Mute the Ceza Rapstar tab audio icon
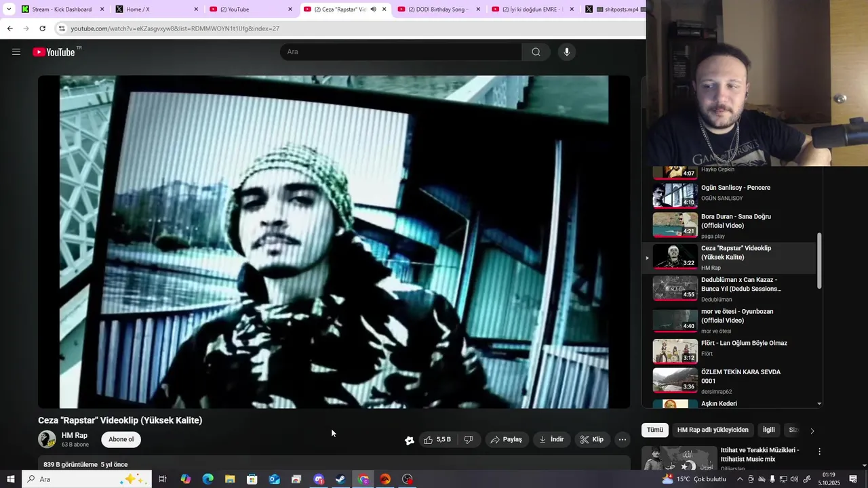 click(x=373, y=9)
